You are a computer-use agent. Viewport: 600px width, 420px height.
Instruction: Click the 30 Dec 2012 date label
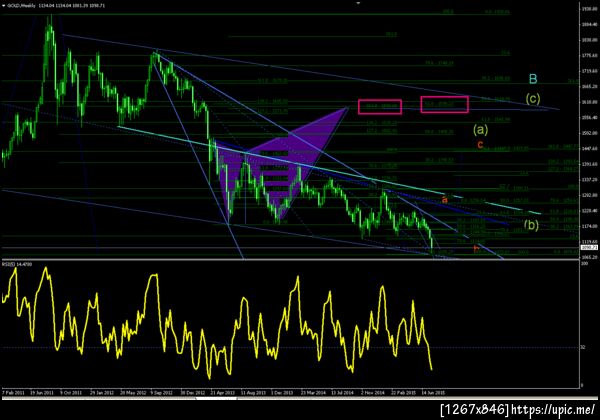(192, 392)
